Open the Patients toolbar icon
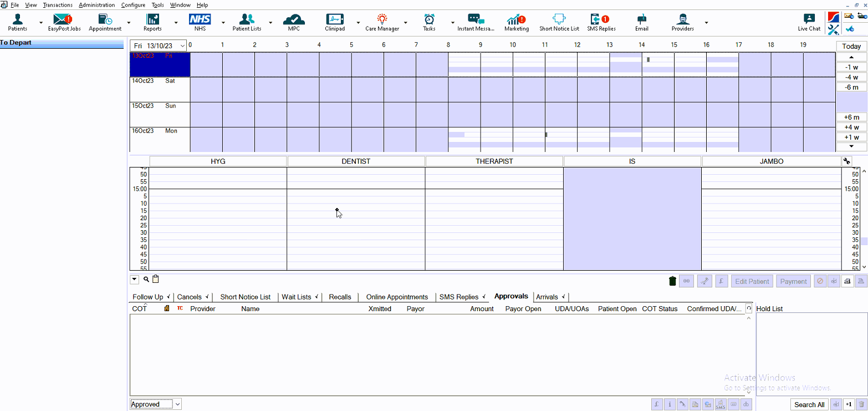The height and width of the screenshot is (411, 868). 18,22
